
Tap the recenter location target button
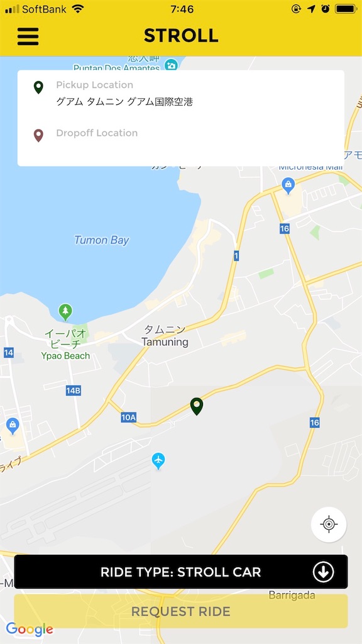(329, 525)
